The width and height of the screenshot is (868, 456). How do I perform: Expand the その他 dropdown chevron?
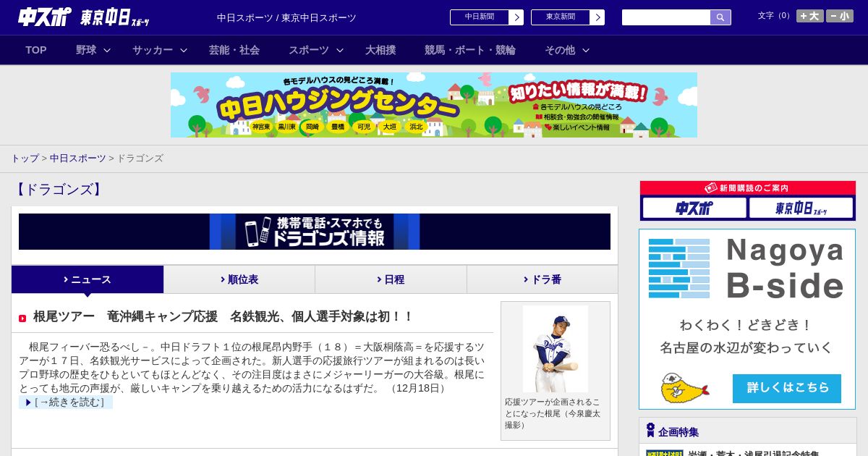coord(586,50)
